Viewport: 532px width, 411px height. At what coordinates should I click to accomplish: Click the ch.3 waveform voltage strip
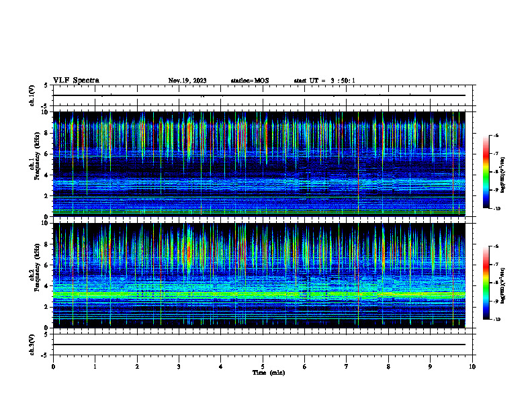tap(263, 345)
